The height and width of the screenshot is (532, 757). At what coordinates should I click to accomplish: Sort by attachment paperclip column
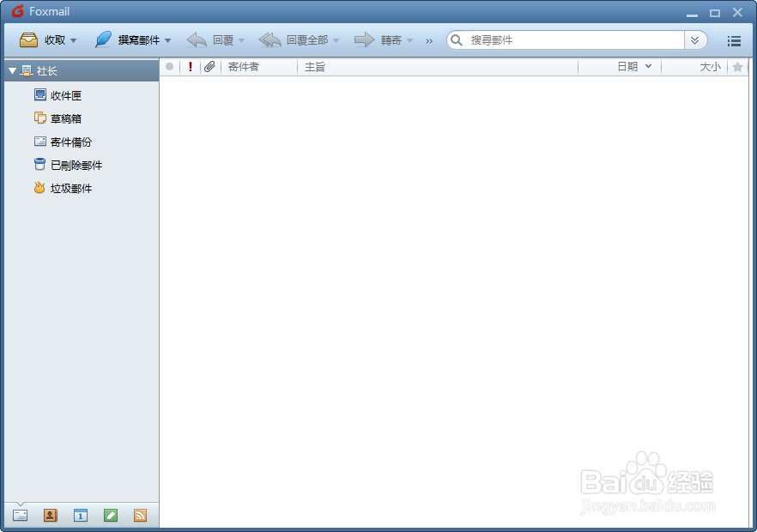click(209, 67)
